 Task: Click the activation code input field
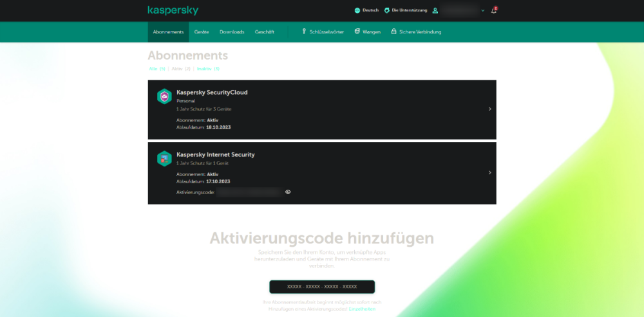322,287
